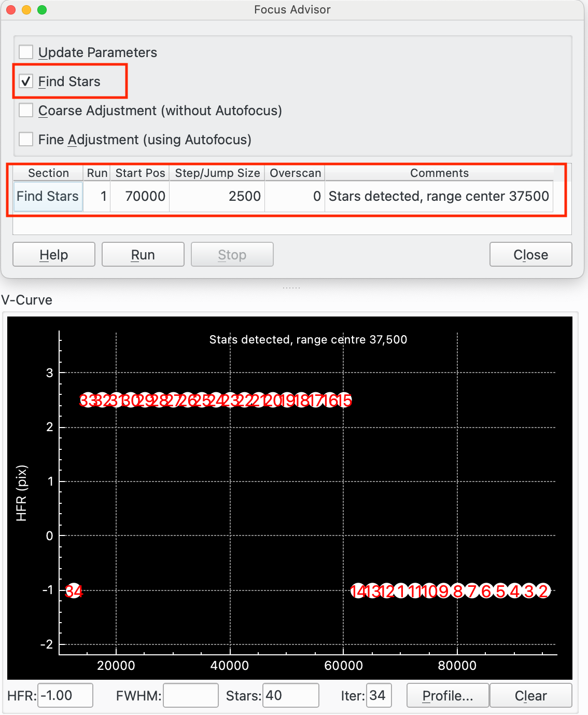The image size is (588, 715).
Task: Clear the V-Curve plot data
Action: tap(530, 696)
